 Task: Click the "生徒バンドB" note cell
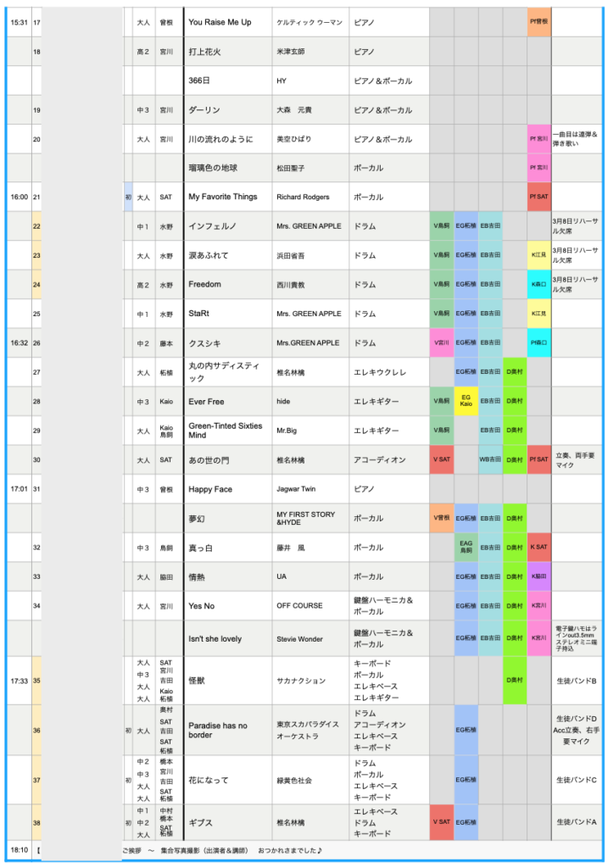[577, 680]
